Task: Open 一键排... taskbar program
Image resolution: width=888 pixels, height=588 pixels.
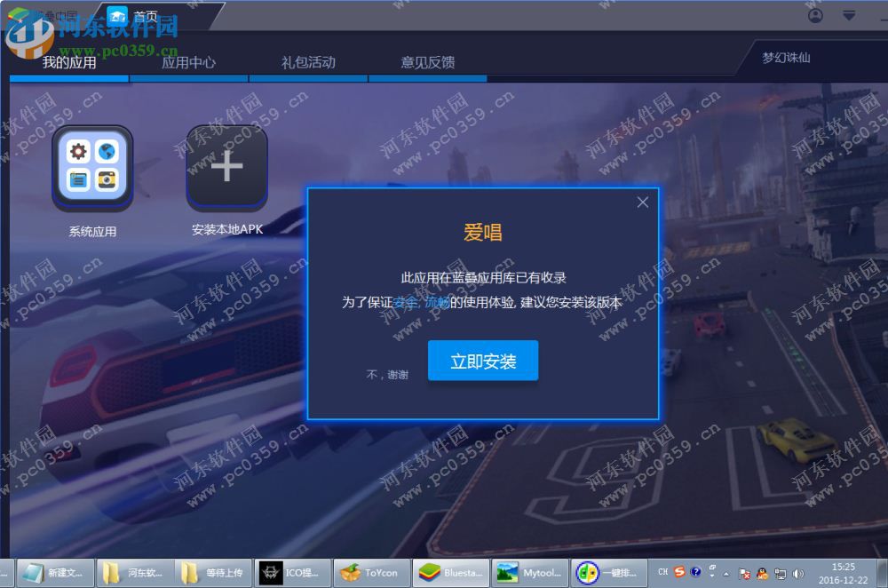Action: [x=609, y=573]
